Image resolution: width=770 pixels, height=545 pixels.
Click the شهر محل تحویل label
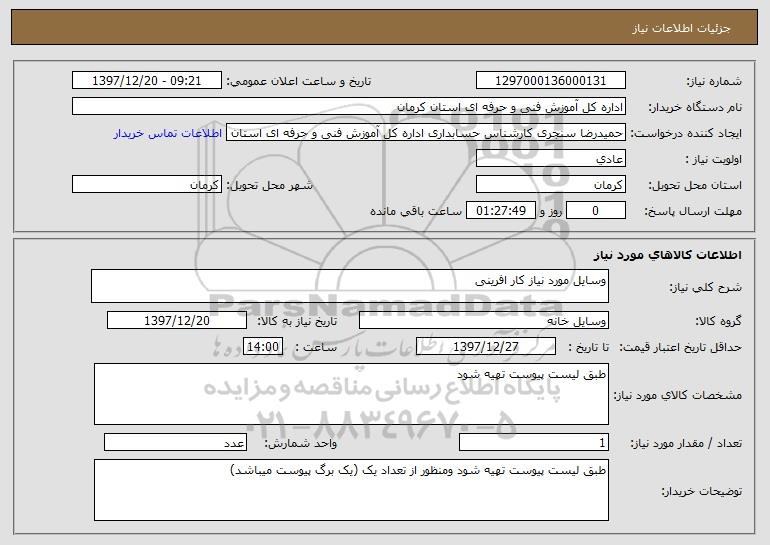[x=269, y=186]
